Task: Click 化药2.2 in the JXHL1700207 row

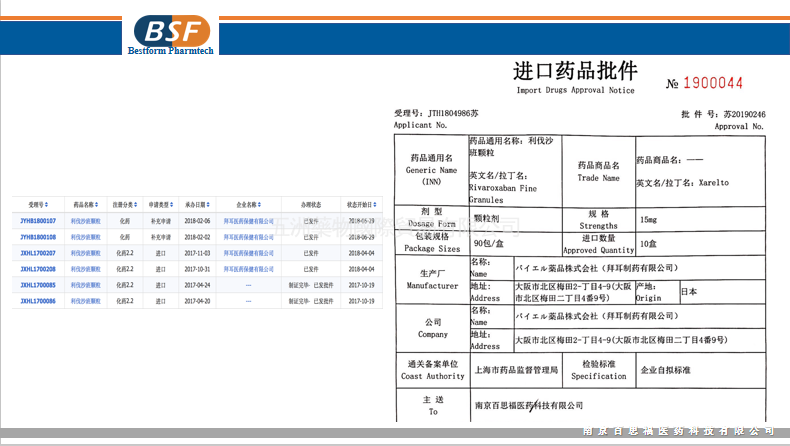Action: pos(125,253)
